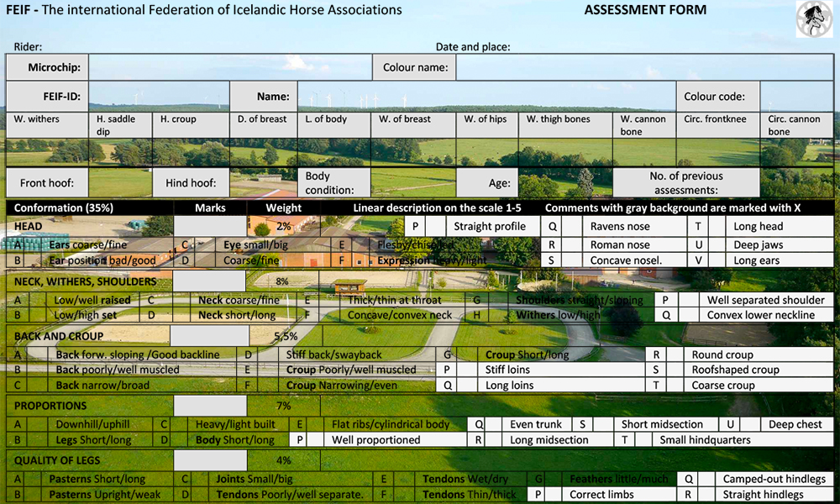
Task: Select the Age value field
Action: [565, 182]
